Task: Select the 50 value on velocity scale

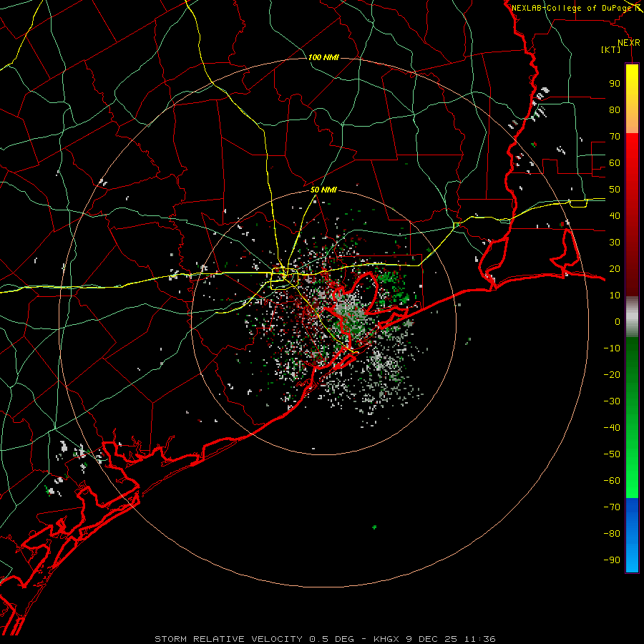Action: click(615, 190)
